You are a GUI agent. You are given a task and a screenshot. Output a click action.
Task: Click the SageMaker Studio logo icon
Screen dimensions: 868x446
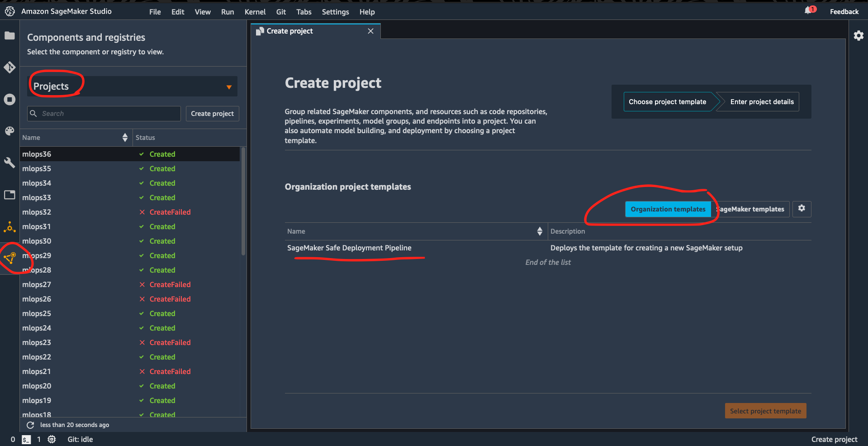coord(10,11)
